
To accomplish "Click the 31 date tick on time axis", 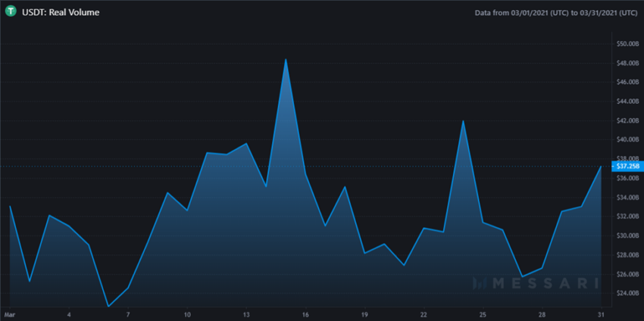I will pyautogui.click(x=601, y=314).
